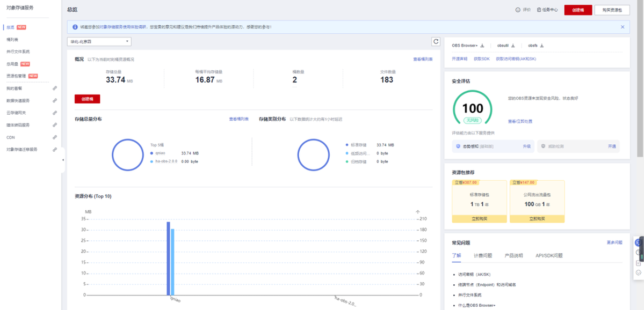Click the 存储总量分布 donut chart
The width and height of the screenshot is (644, 310).
click(128, 155)
